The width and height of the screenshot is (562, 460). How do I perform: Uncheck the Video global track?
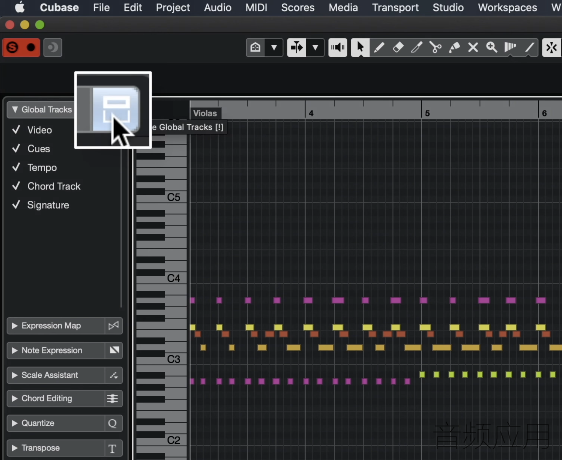pos(16,130)
